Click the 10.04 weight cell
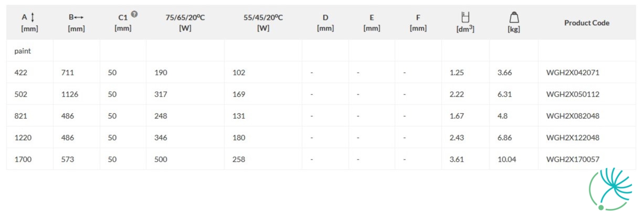644x223 pixels. tap(506, 159)
